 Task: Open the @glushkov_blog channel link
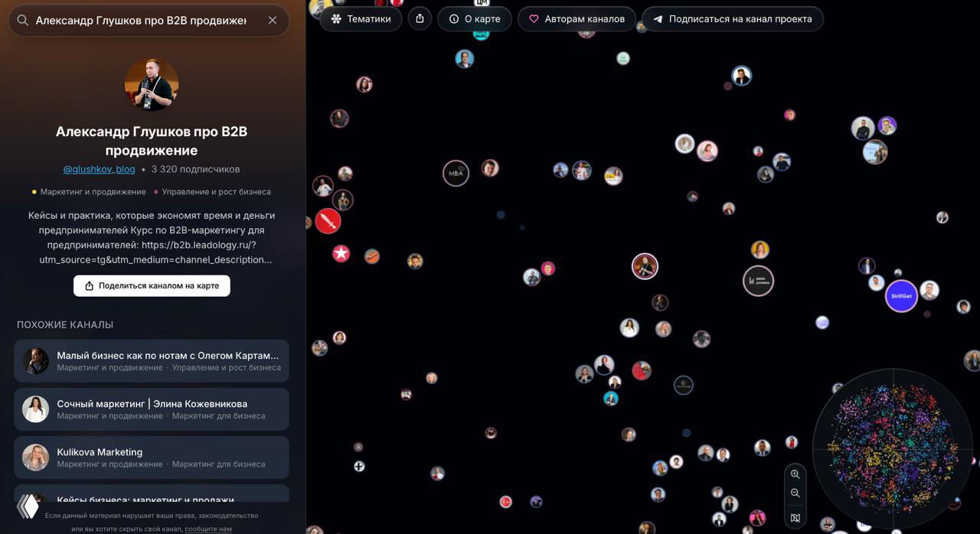99,169
